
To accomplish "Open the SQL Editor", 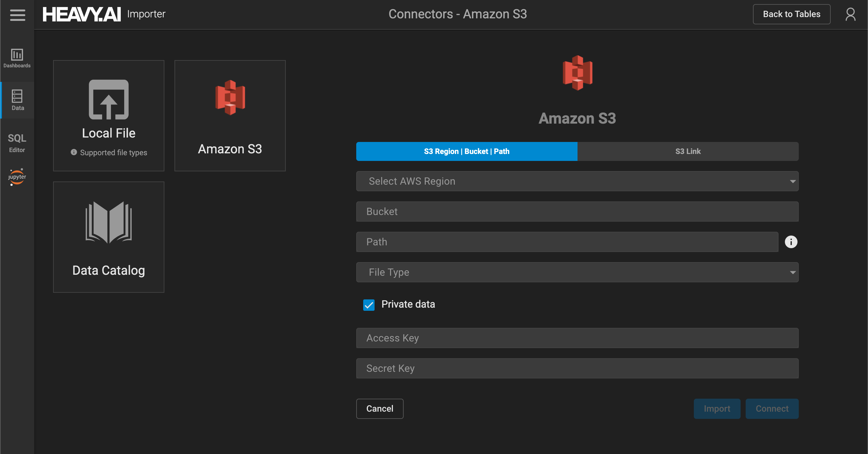I will click(17, 143).
